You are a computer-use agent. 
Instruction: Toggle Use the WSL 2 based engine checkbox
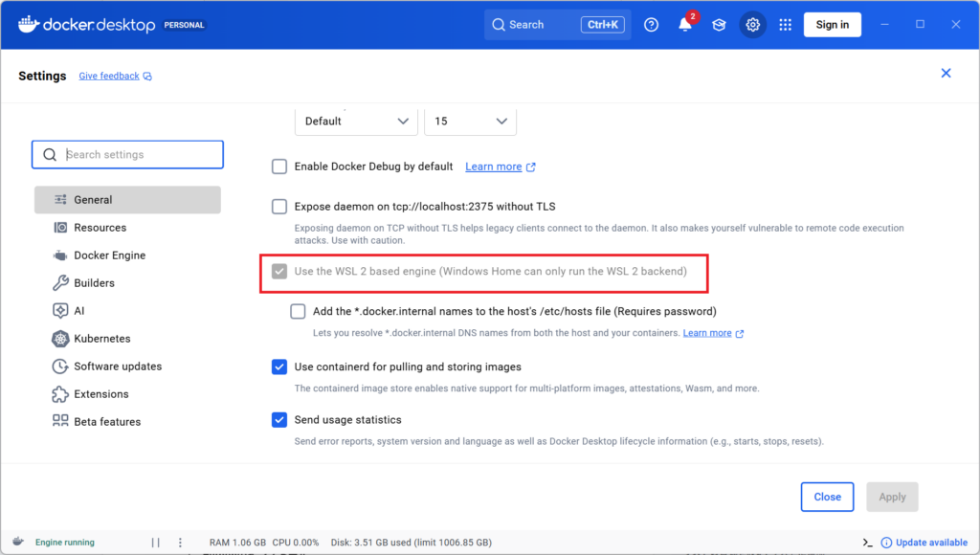pyautogui.click(x=279, y=271)
